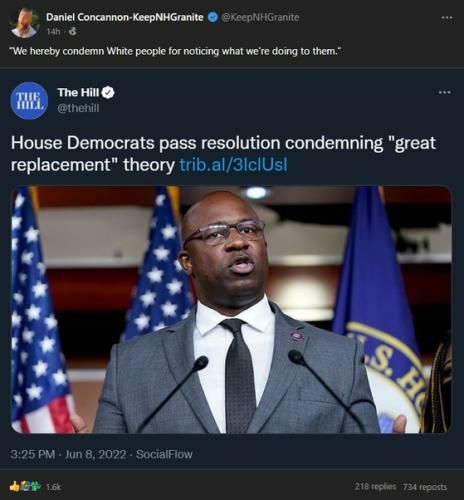The image size is (464, 500).
Task: Click the globe visibility icon near 14h
Action: 73,32
